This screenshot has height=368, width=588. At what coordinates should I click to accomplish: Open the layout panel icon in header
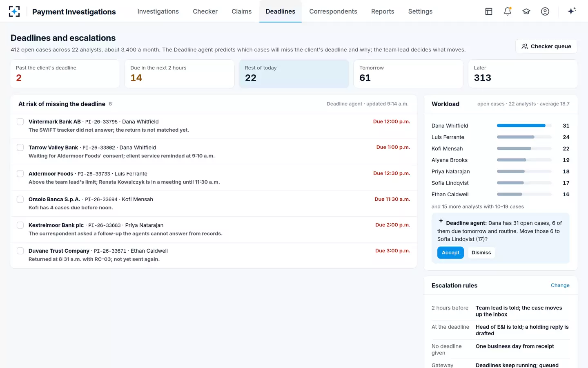[489, 11]
